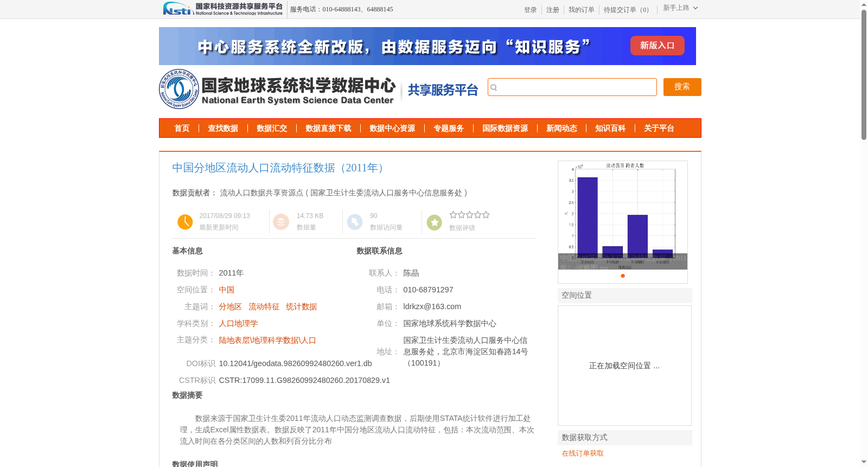Click the orange clock update-time icon

tap(185, 222)
